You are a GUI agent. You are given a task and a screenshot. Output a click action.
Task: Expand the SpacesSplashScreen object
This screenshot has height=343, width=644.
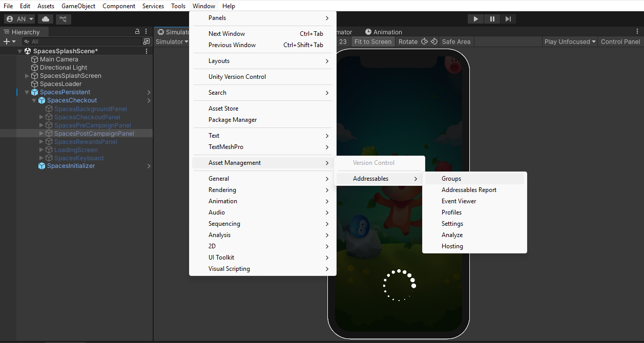point(27,76)
